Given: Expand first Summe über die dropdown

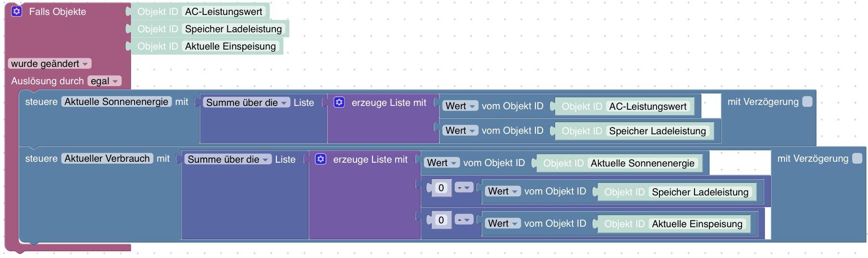Looking at the screenshot, I should click(247, 103).
